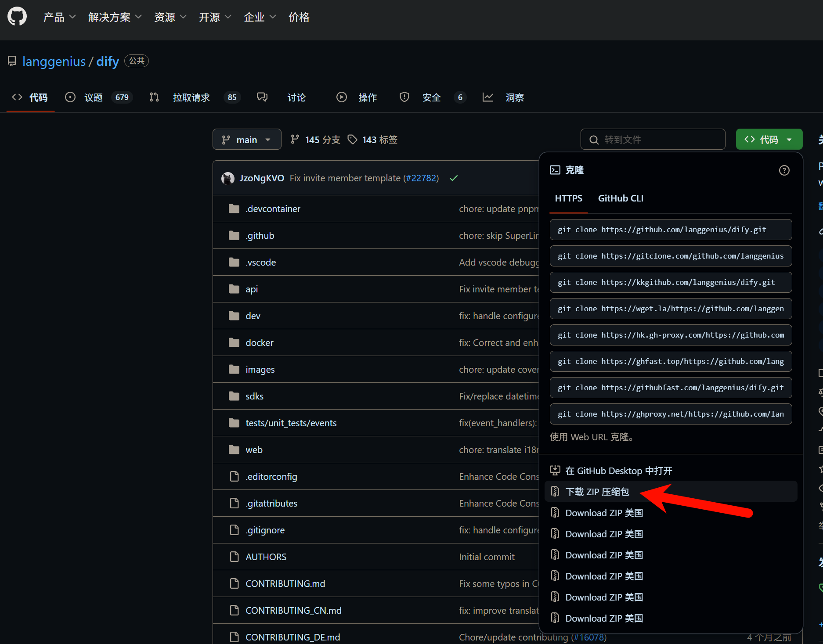Select the gitclone.com clone URL field

coord(671,256)
